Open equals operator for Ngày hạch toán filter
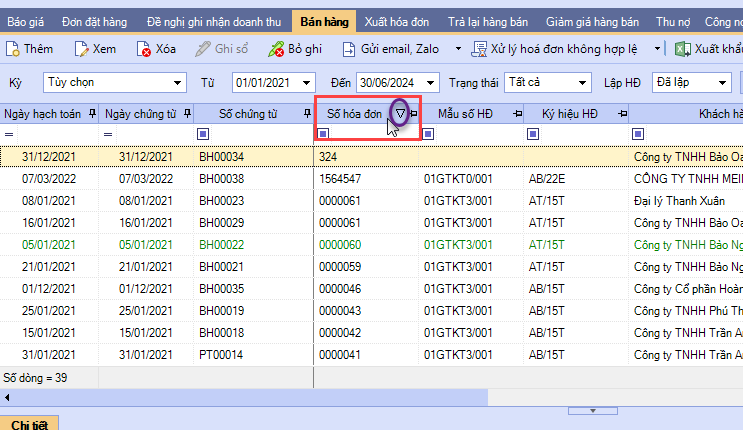Viewport: 743px width, 430px height. (9, 135)
